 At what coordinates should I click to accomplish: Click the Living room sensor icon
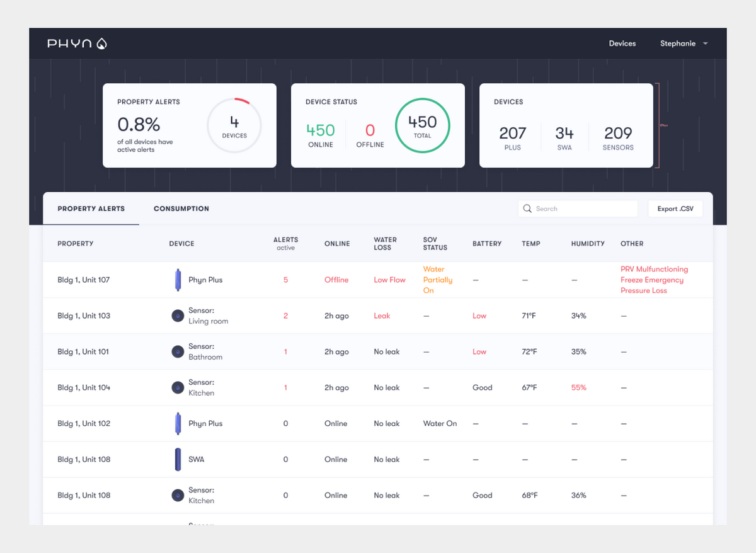178,316
